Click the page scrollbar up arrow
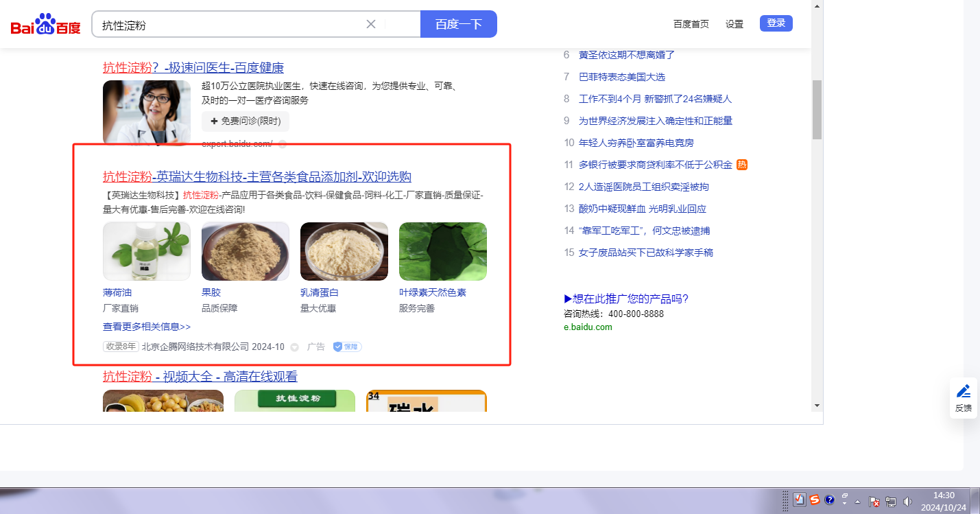980x514 pixels. (817, 5)
